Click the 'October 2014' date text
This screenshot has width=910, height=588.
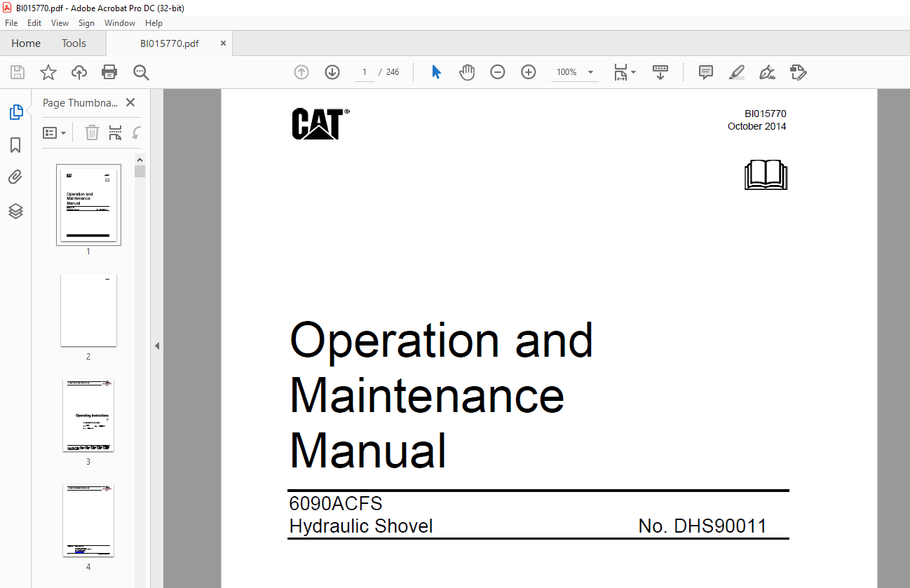[x=756, y=127]
